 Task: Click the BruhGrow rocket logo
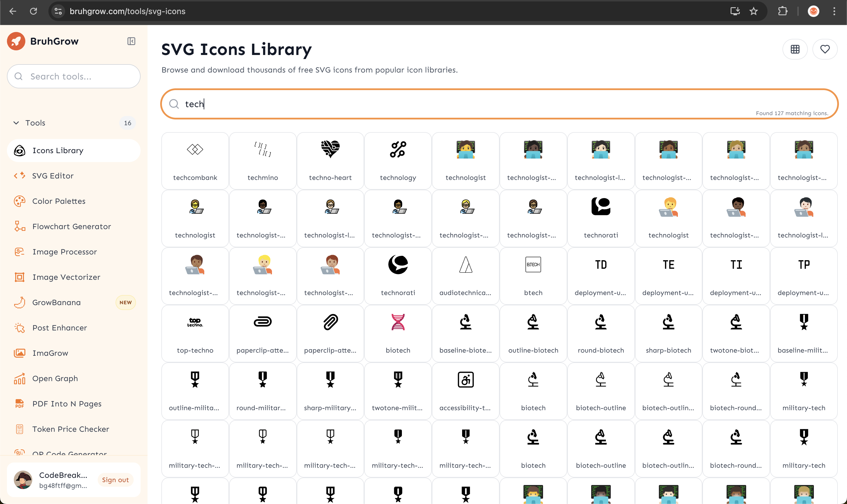point(16,41)
